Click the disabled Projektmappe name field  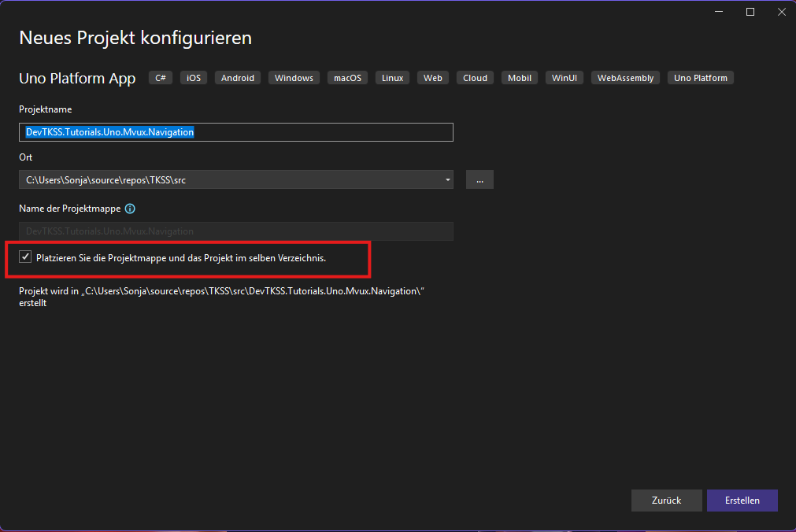235,231
